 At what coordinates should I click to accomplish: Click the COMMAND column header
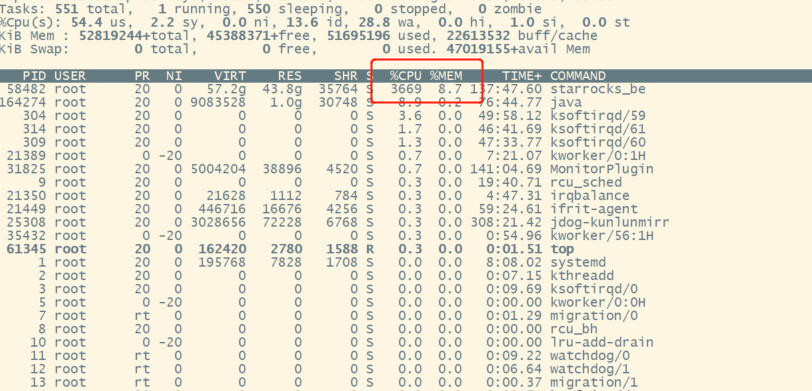577,76
